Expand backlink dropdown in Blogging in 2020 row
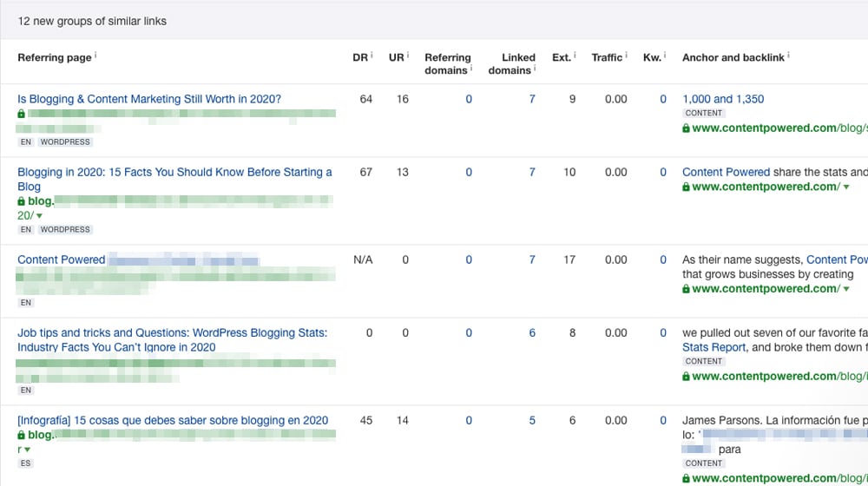Viewport: 868px width, 486px height. tap(845, 187)
